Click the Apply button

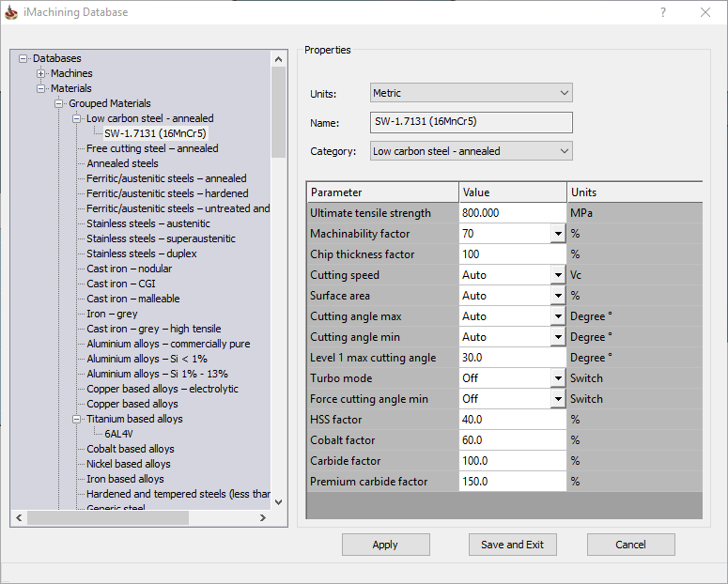click(386, 545)
